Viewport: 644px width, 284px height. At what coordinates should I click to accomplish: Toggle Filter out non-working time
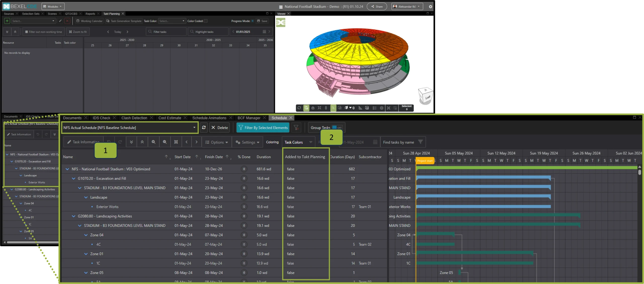click(x=44, y=32)
